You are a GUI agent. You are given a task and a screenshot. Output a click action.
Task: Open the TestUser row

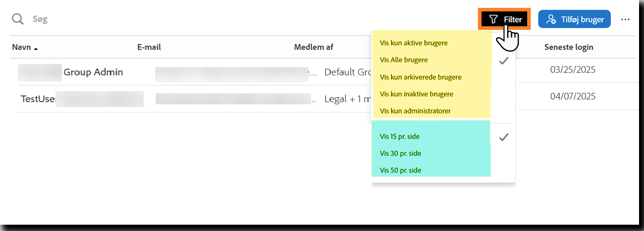click(38, 99)
